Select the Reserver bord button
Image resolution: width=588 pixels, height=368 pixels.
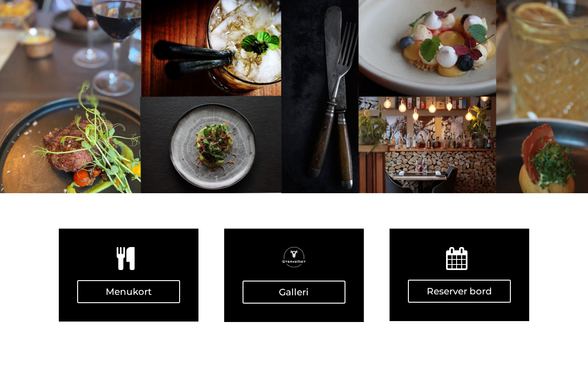[x=459, y=291]
